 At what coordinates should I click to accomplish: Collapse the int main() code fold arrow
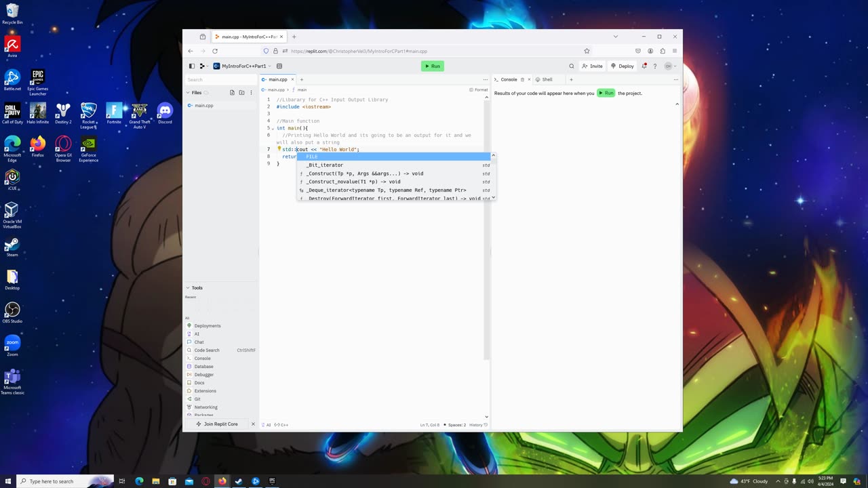[x=273, y=128]
